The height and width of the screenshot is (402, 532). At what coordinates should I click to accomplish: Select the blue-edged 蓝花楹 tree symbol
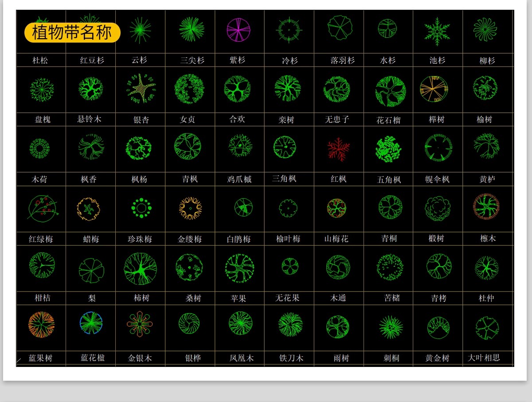(91, 323)
